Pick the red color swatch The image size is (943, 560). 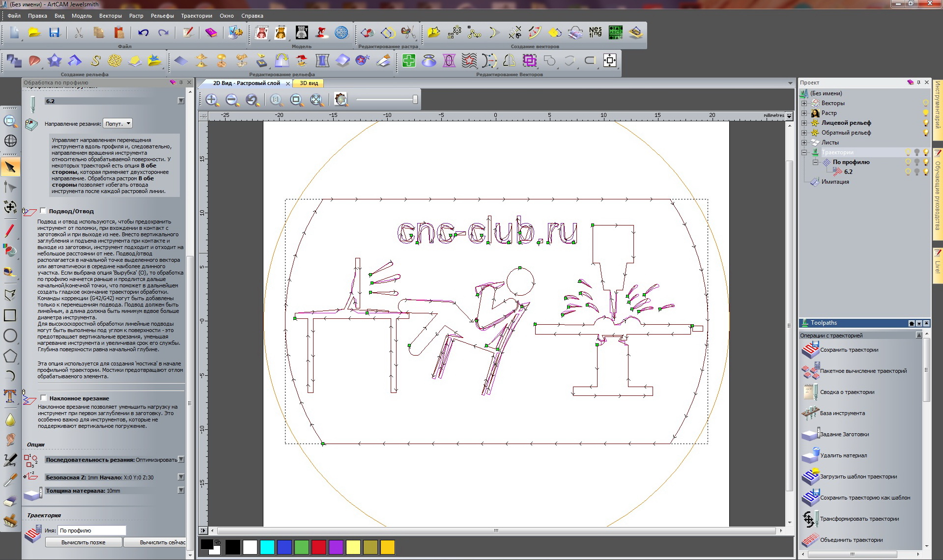pos(319,547)
